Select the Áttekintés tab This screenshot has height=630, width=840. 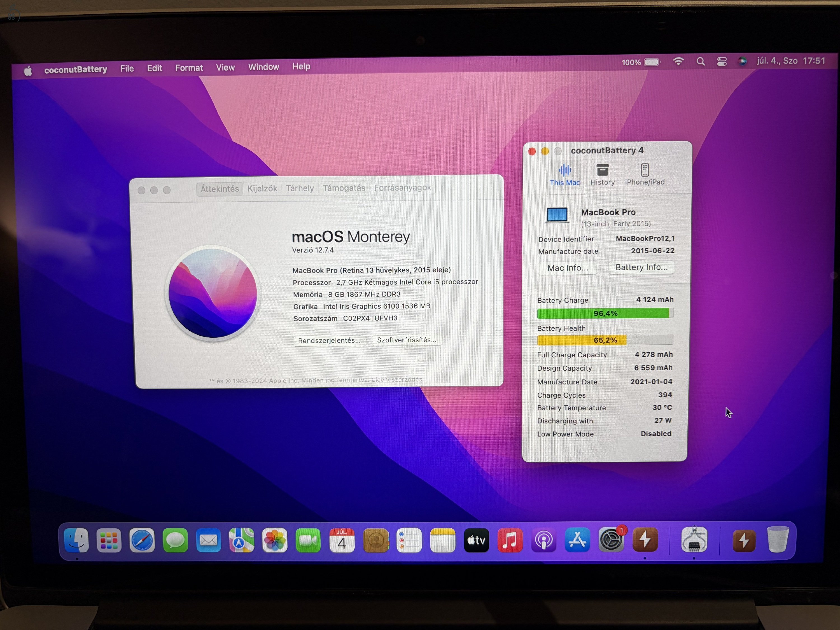click(220, 189)
